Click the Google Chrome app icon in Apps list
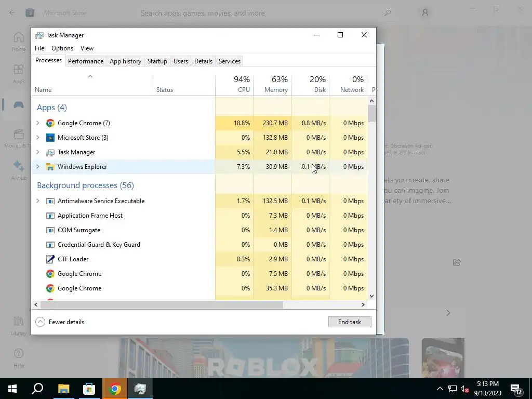Image resolution: width=532 pixels, height=399 pixels. (50, 123)
